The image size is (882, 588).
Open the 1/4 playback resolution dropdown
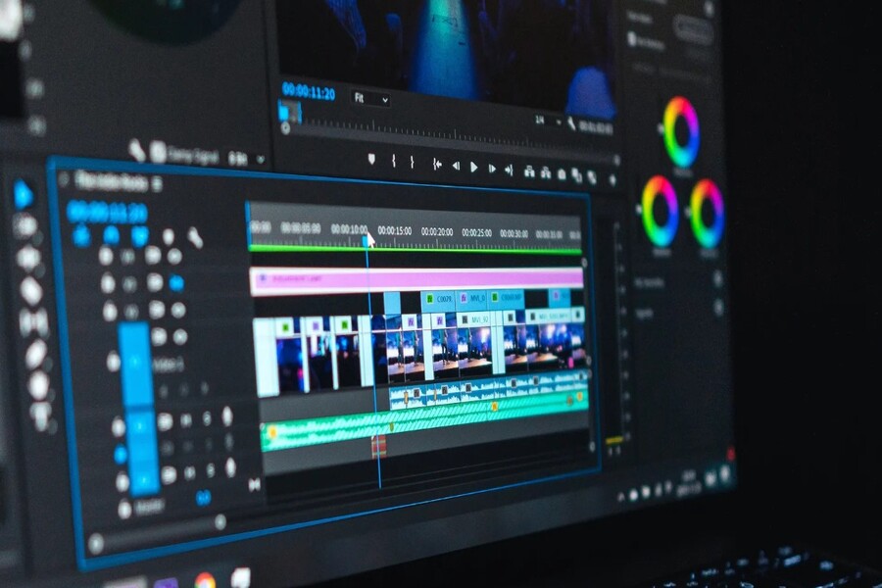pos(545,120)
